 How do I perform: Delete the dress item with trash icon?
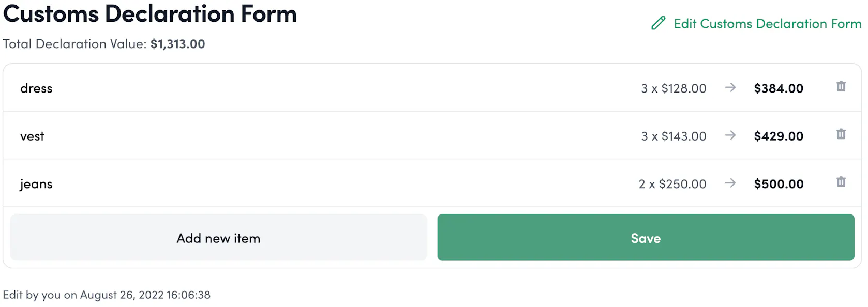point(841,86)
